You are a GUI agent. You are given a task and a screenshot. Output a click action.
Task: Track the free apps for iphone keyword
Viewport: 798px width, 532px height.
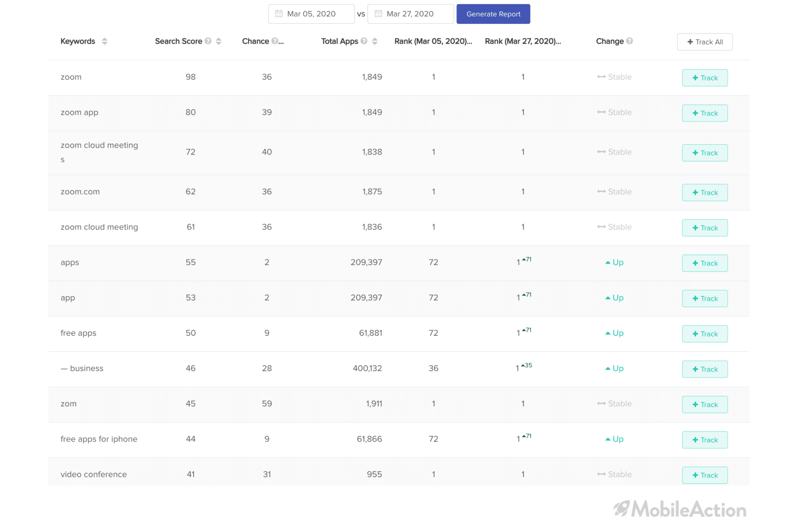coord(705,439)
